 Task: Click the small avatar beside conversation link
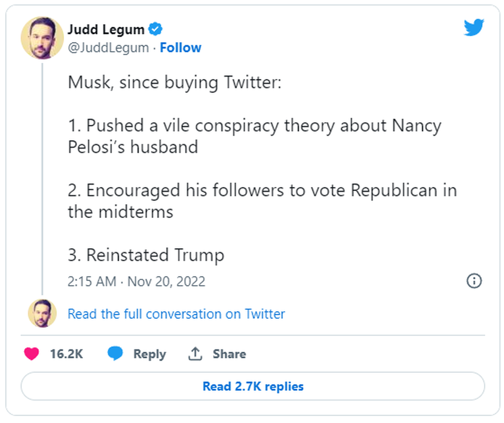coord(42,313)
